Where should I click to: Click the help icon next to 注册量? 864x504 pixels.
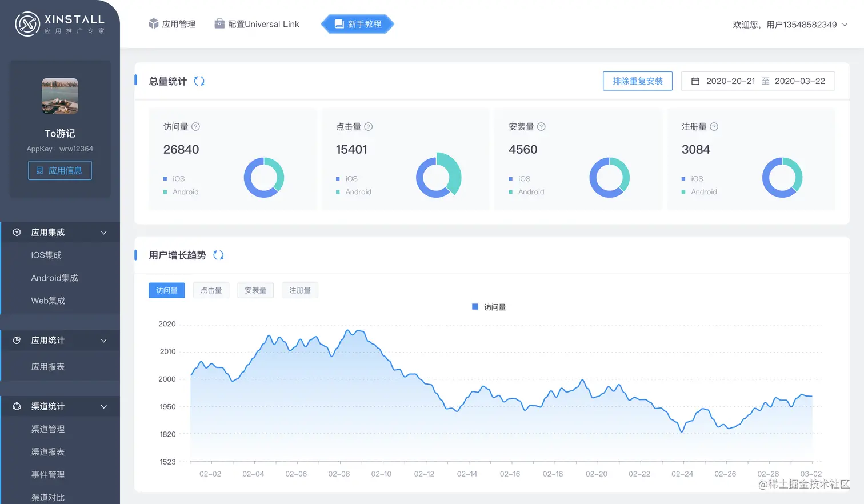[714, 127]
